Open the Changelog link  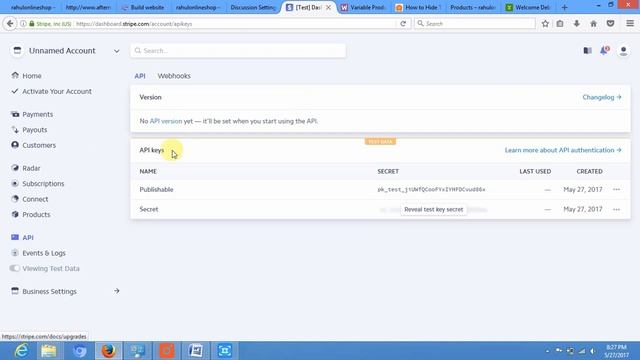click(x=602, y=97)
